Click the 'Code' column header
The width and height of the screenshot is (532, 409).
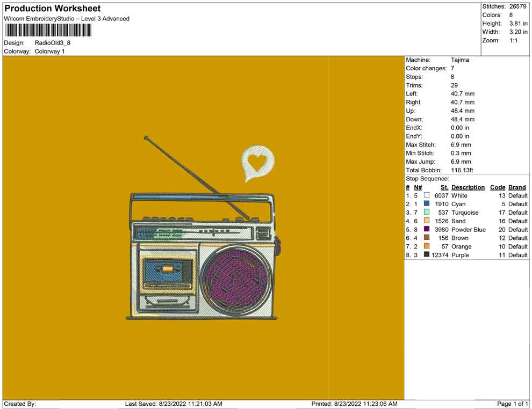pos(498,187)
